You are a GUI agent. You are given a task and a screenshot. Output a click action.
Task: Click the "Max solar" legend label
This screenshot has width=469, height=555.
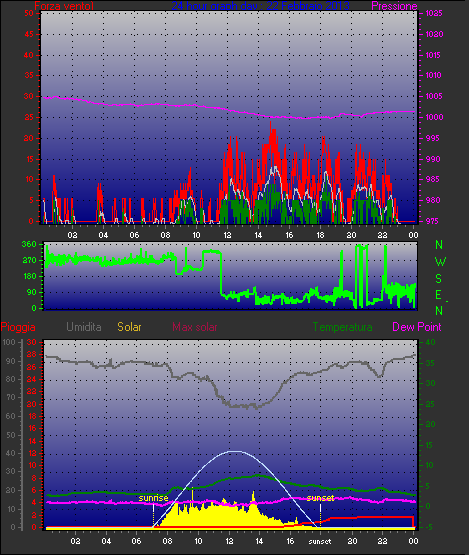195,327
